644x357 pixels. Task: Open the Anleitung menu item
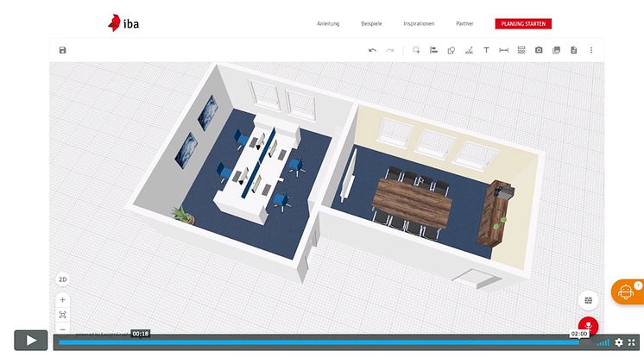pyautogui.click(x=328, y=24)
